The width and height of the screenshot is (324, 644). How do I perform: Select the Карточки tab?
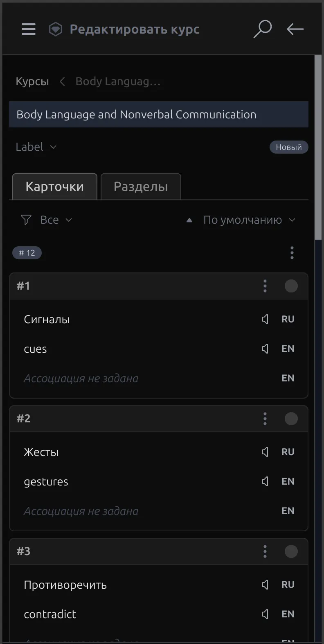pos(55,187)
